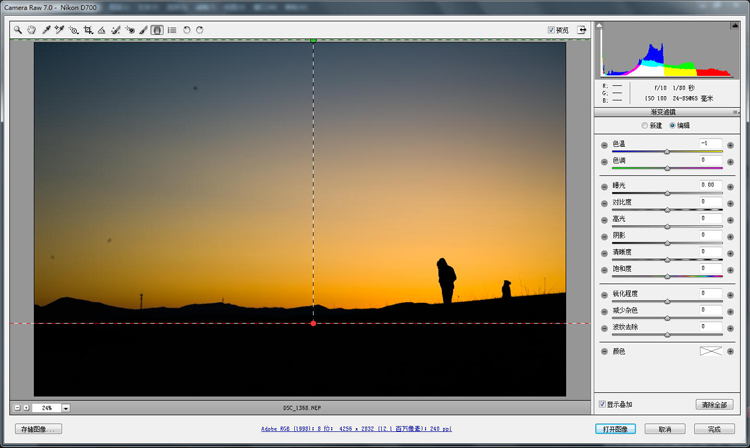
Task: Click the 色温 slider handle
Action: (667, 152)
